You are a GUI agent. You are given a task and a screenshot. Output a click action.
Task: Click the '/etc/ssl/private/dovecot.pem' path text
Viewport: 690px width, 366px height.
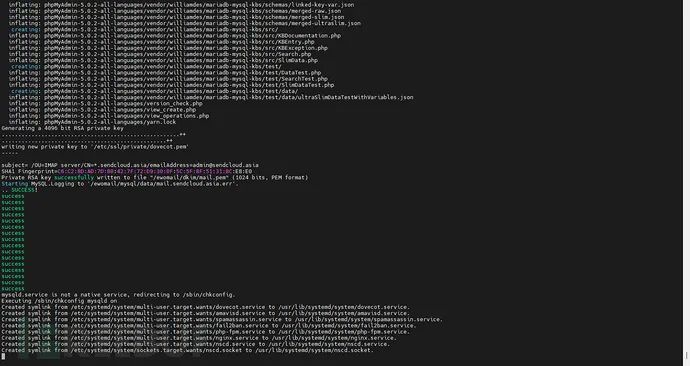pyautogui.click(x=140, y=146)
